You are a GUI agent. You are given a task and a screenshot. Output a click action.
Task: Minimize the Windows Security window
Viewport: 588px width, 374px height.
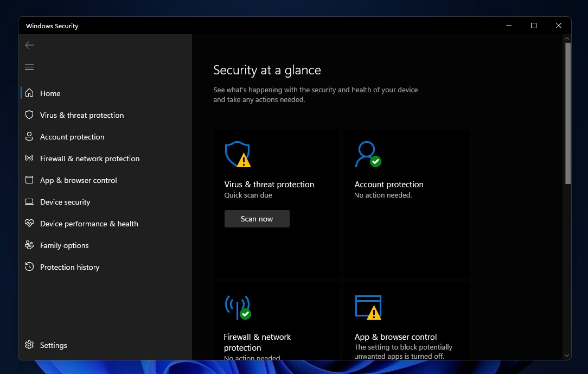tap(509, 26)
